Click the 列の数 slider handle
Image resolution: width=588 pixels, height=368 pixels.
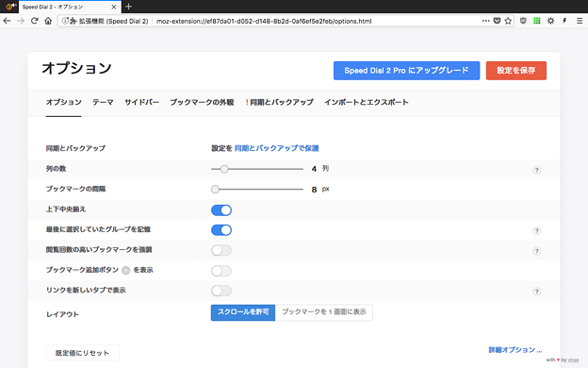(x=224, y=169)
